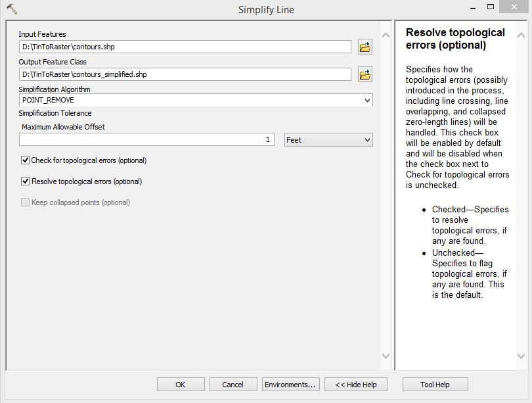Open the Environments settings
The height and width of the screenshot is (403, 532).
pos(290,385)
